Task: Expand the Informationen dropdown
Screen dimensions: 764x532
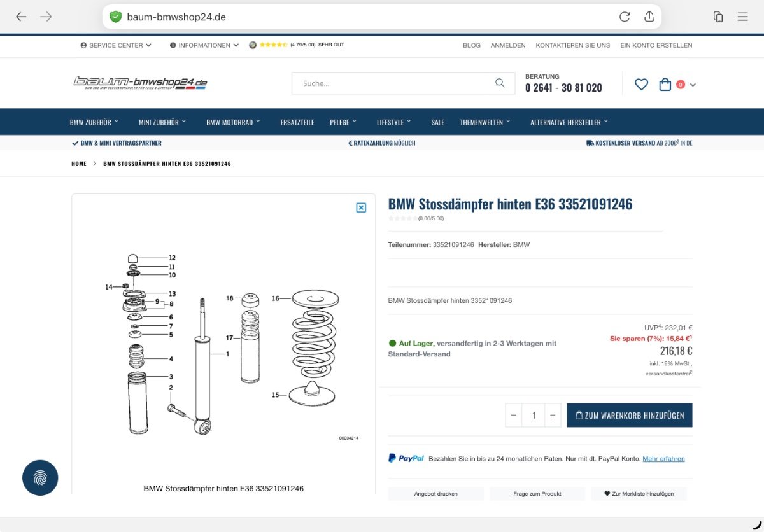Action: pyautogui.click(x=204, y=45)
